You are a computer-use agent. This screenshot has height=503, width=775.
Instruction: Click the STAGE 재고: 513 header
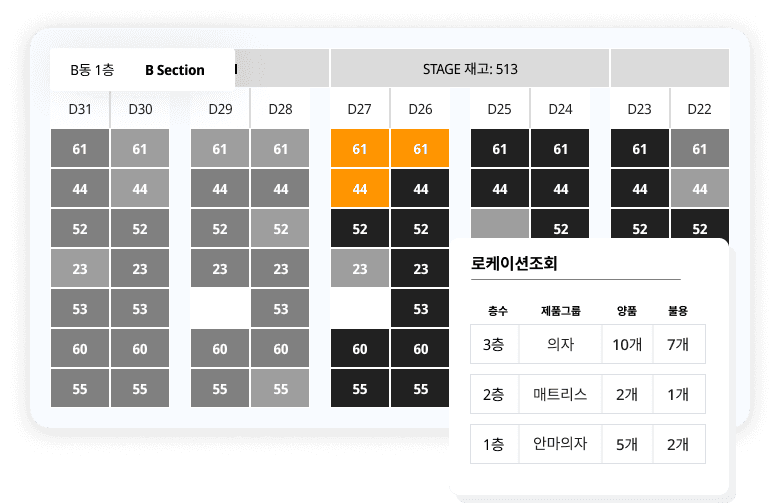470,68
